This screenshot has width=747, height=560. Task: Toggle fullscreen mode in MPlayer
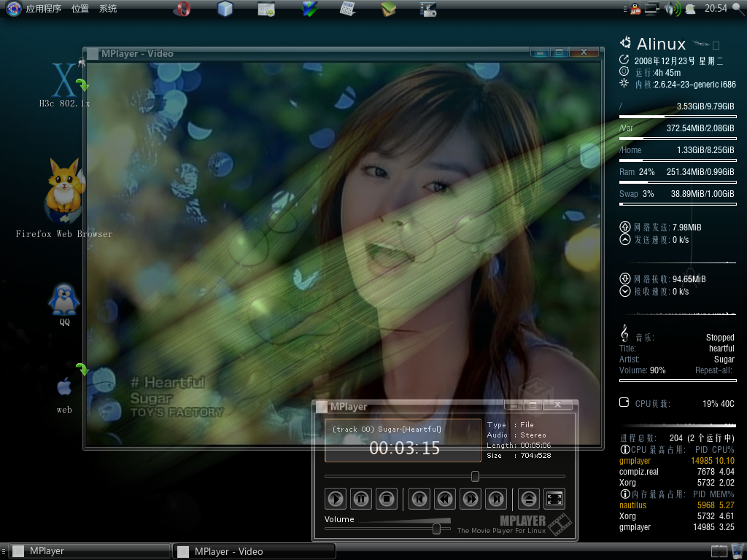pos(554,499)
